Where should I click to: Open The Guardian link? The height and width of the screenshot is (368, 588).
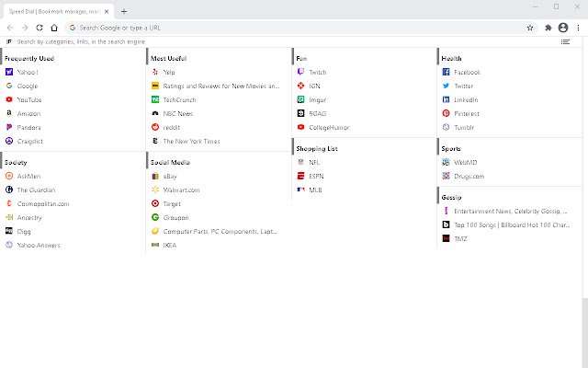[x=36, y=190]
